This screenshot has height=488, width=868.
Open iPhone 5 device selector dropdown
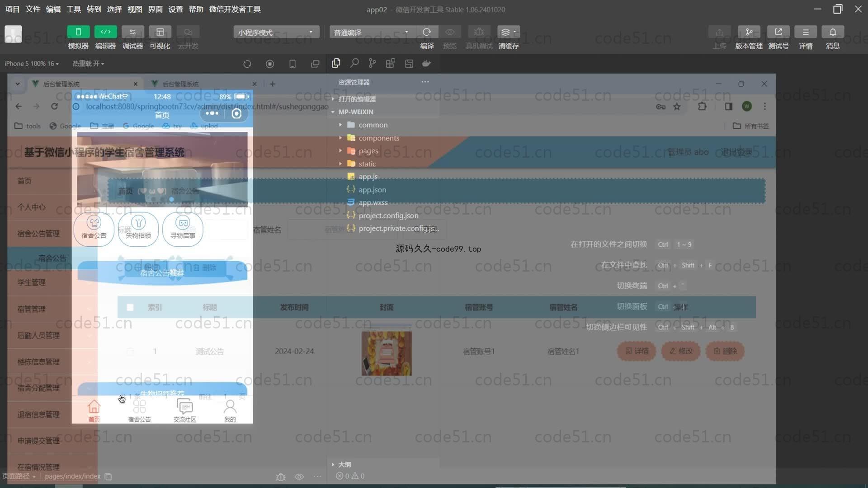[32, 64]
